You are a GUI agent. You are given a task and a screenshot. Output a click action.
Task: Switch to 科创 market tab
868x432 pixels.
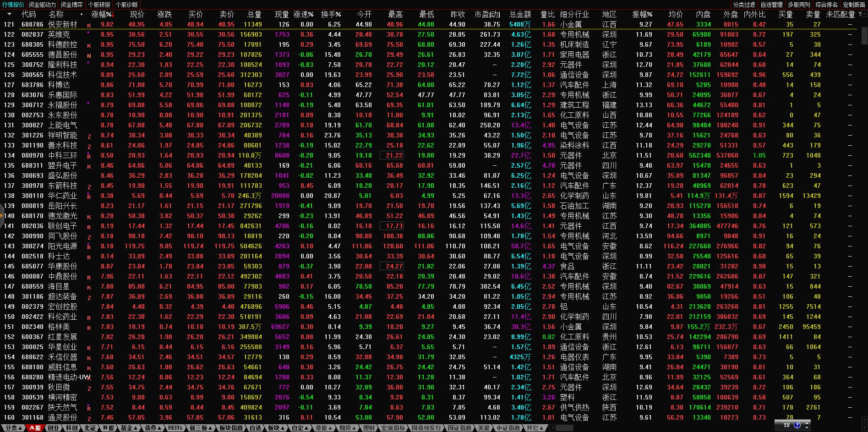click(x=72, y=428)
